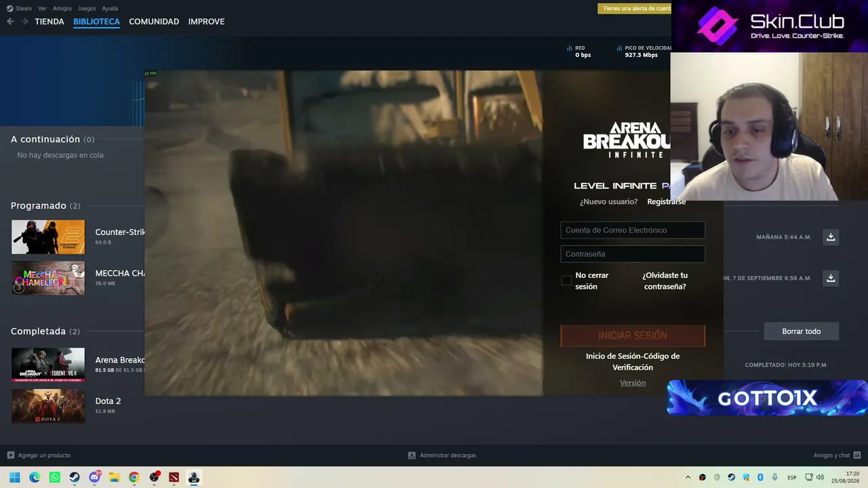Open the Juegos menu

[x=87, y=8]
